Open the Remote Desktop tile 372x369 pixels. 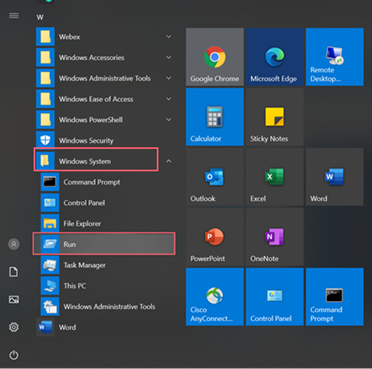tap(335, 57)
